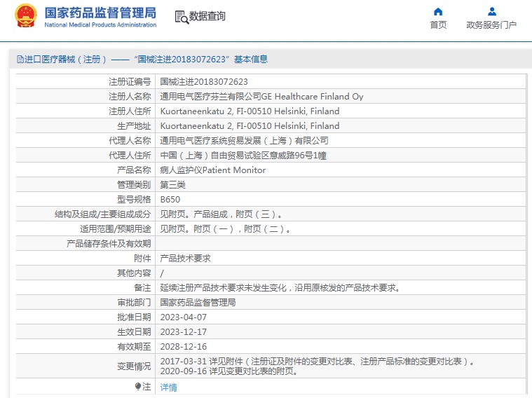
Task: Select registration number 国械注进20183072623 value
Action: [x=204, y=82]
